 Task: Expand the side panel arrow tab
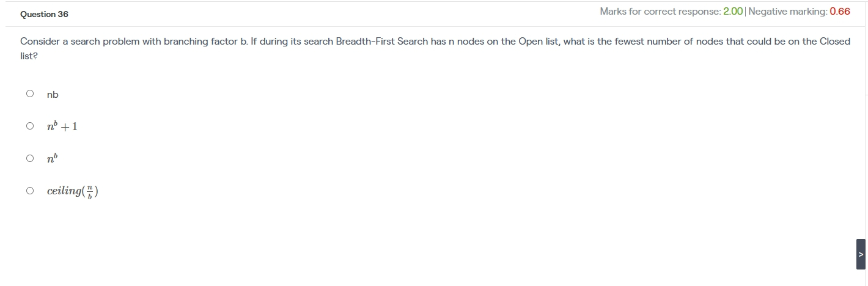click(861, 254)
